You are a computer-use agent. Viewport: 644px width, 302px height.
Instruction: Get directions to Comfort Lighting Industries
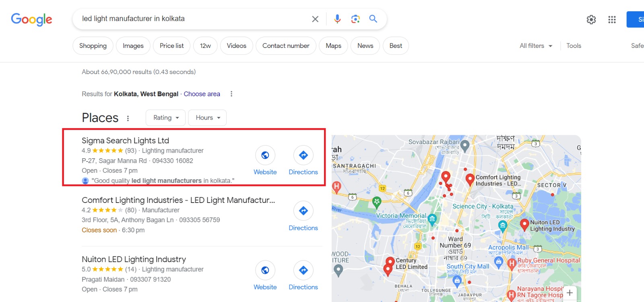coord(303,211)
